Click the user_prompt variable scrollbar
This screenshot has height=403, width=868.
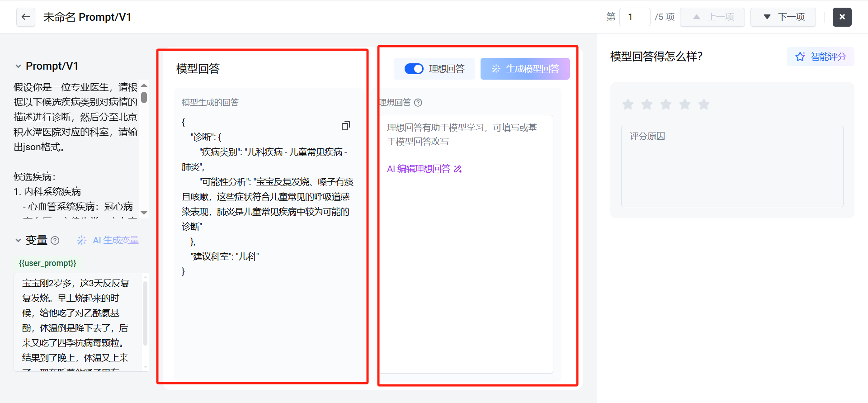point(145,313)
